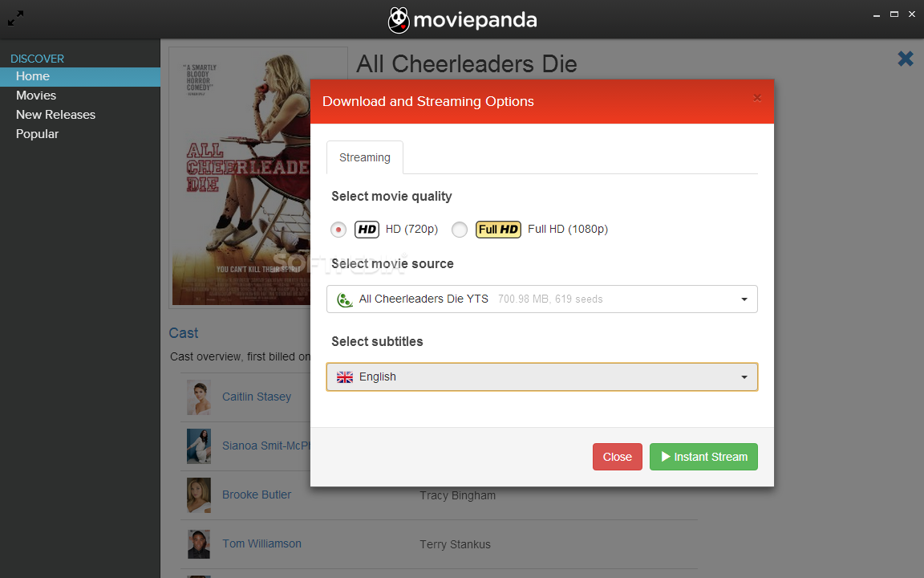Click the movie source dropdown arrow

click(744, 299)
